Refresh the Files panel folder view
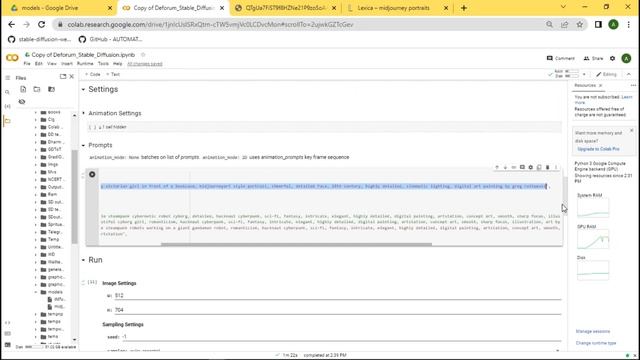Viewport: 640px width, 360px height. coord(37,89)
